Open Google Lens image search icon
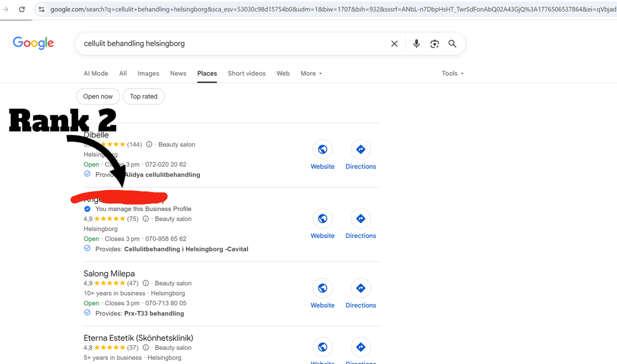 (x=434, y=43)
